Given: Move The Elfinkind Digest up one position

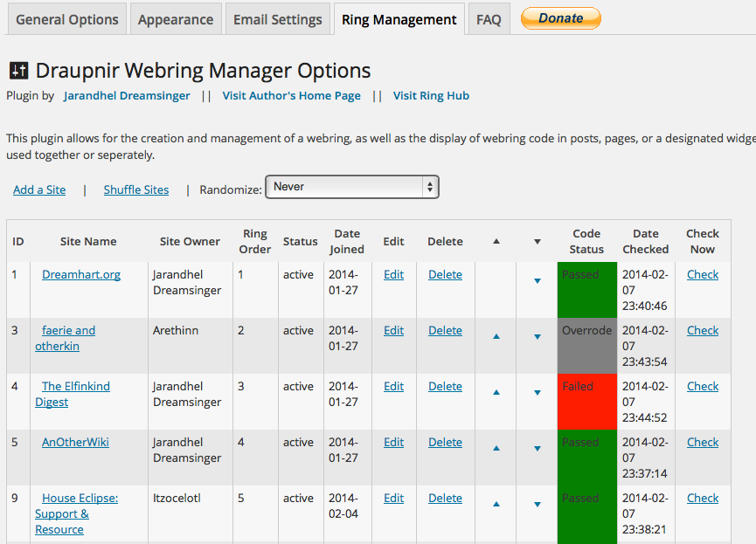Looking at the screenshot, I should [496, 392].
